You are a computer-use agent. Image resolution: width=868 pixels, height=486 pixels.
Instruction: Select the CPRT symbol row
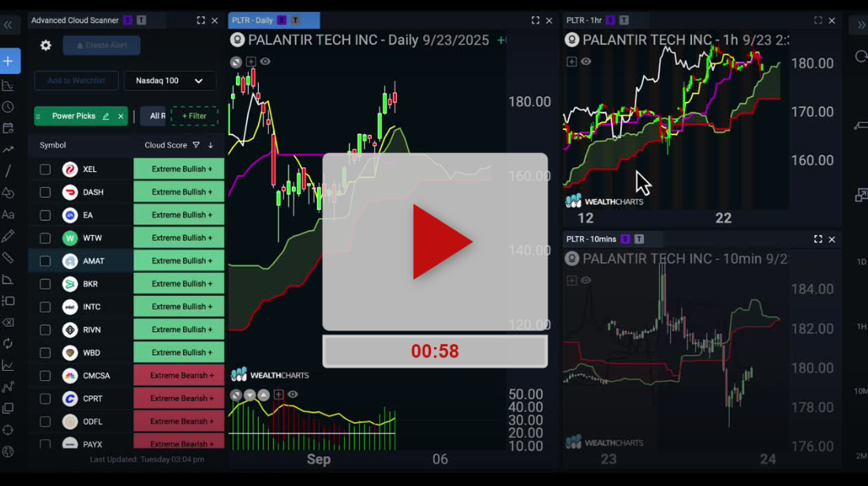pos(127,398)
